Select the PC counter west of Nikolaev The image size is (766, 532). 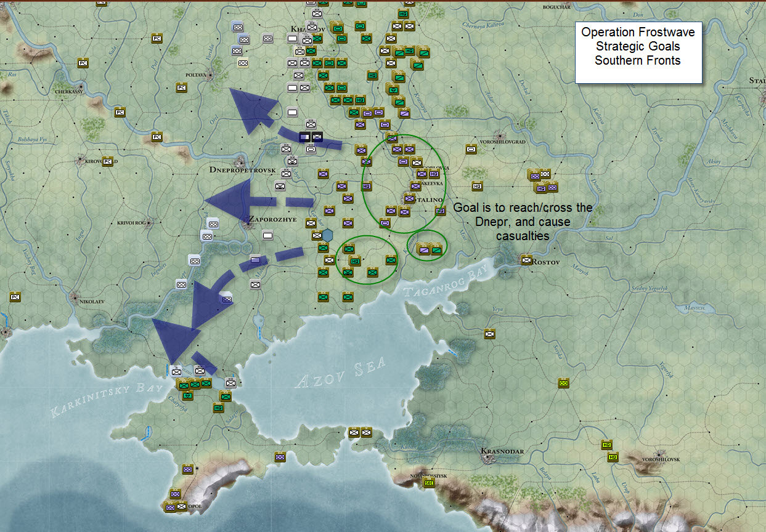[x=15, y=297]
